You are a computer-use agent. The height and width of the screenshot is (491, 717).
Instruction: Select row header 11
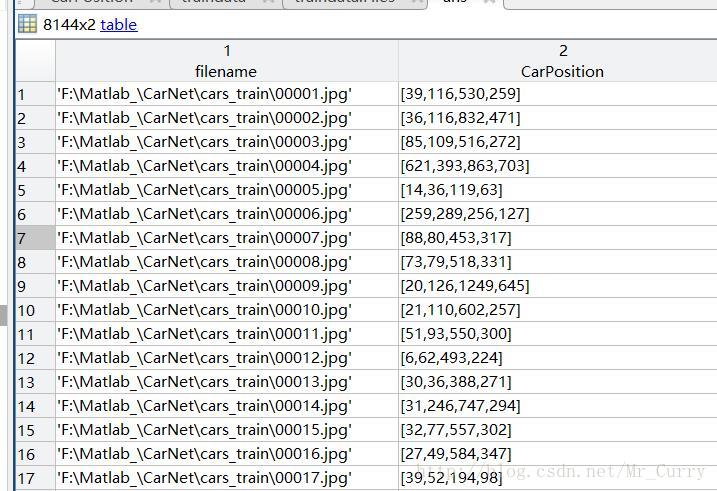(x=36, y=334)
